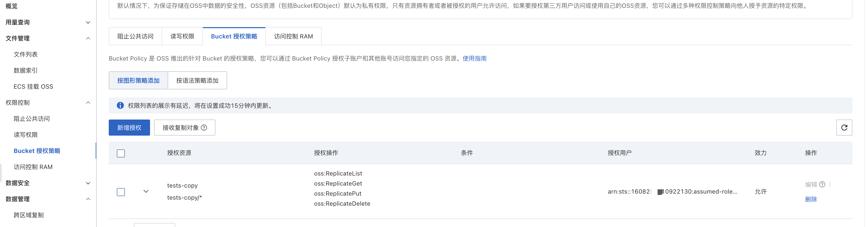Screen dimensions: 868x227
Task: Open 文件列表 in the sidebar
Action: 26,54
